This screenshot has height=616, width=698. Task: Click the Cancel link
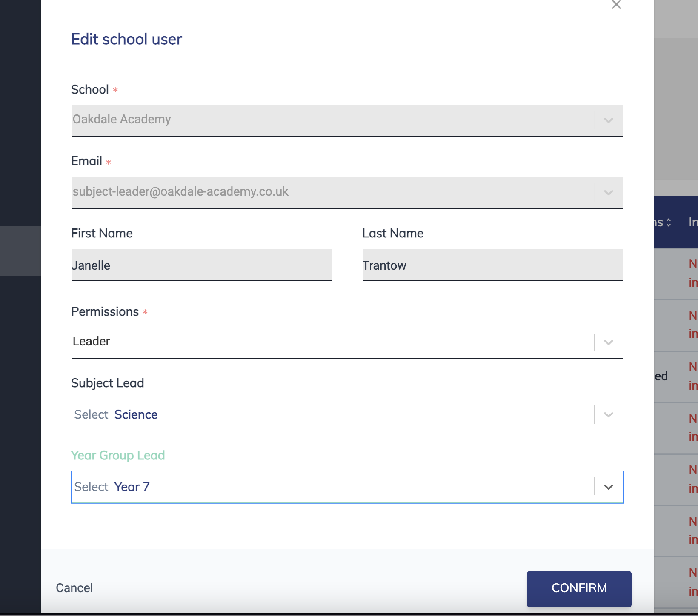(74, 588)
